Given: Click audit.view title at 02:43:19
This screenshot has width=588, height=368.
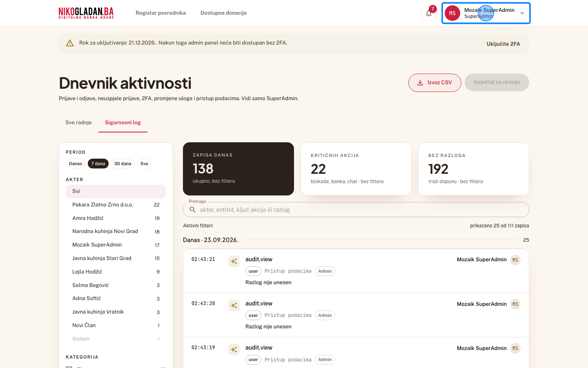Looking at the screenshot, I should point(259,348).
